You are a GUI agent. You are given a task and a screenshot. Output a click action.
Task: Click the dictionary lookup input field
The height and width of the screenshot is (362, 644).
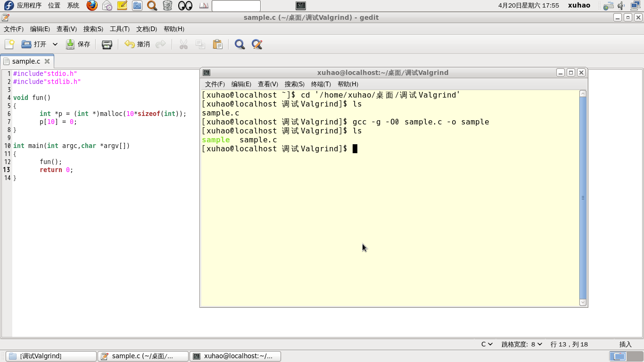coord(236,6)
